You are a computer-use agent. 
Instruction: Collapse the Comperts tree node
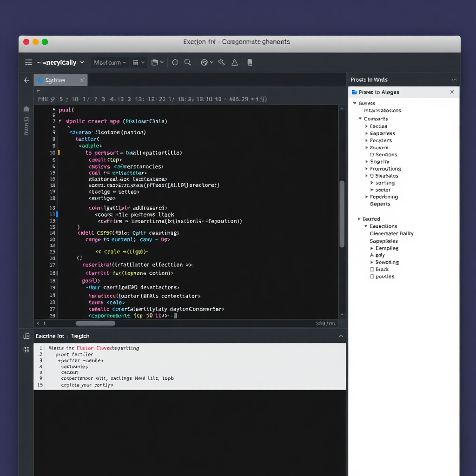(360, 119)
